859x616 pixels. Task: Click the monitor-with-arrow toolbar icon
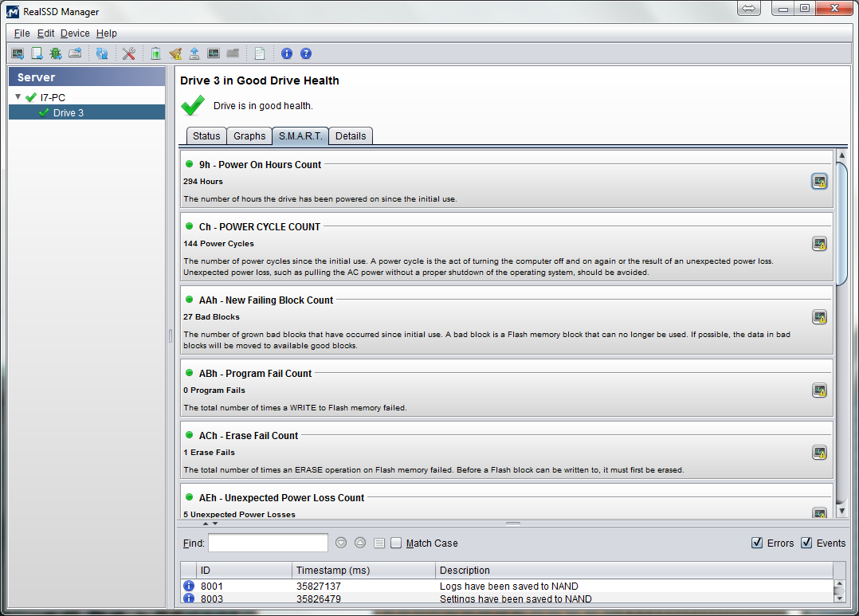tap(18, 53)
